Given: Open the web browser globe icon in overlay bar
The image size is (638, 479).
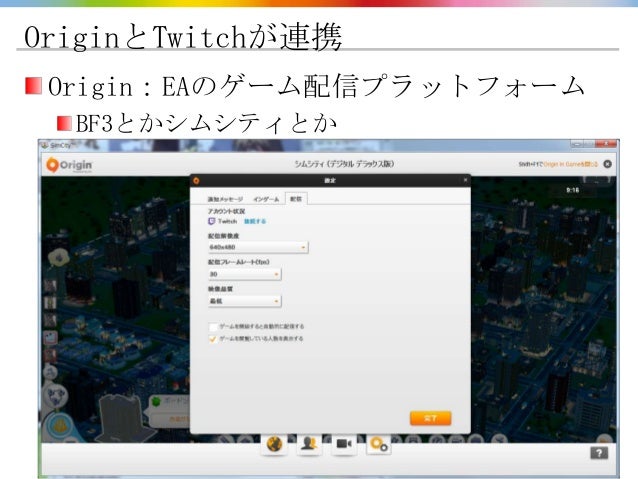Looking at the screenshot, I should [274, 444].
